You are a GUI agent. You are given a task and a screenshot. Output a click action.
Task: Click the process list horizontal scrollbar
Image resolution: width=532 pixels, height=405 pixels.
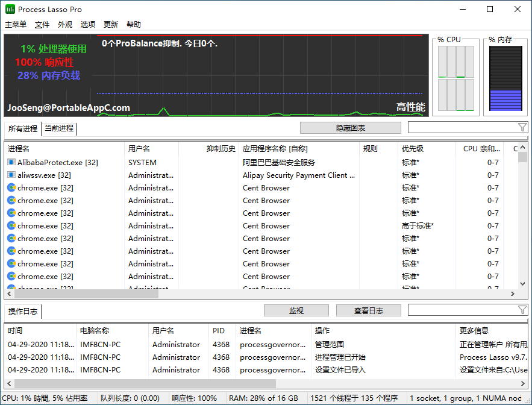pyautogui.click(x=84, y=294)
